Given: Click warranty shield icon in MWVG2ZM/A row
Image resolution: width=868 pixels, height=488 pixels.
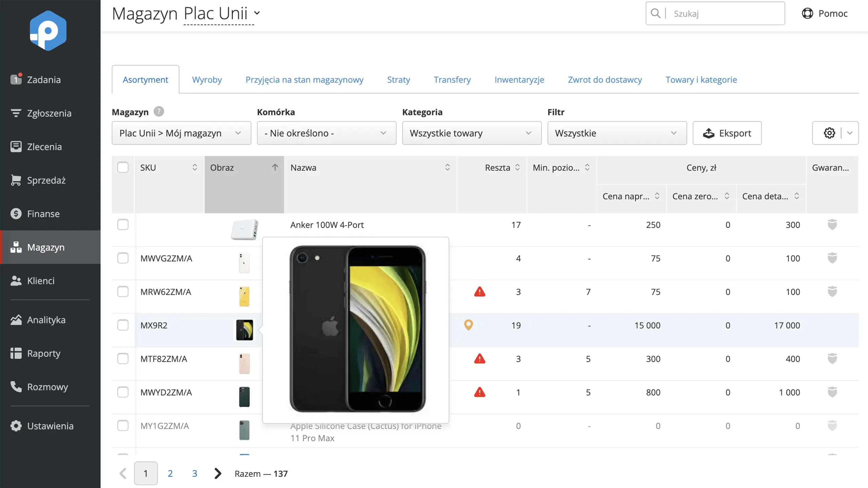Looking at the screenshot, I should (x=832, y=258).
